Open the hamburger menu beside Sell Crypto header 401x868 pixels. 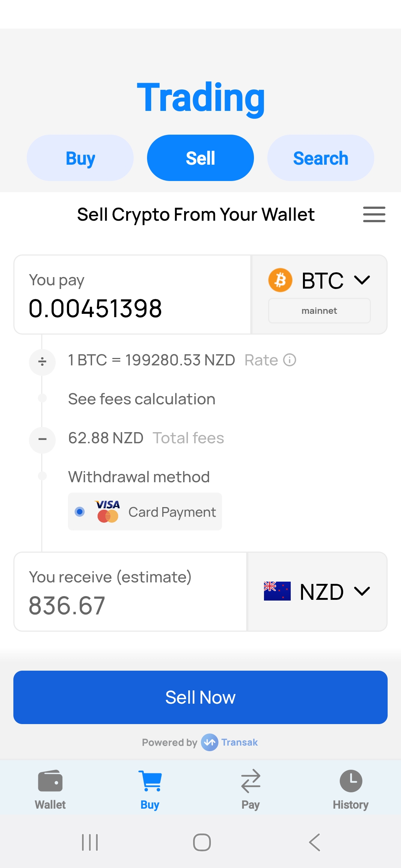(x=374, y=214)
